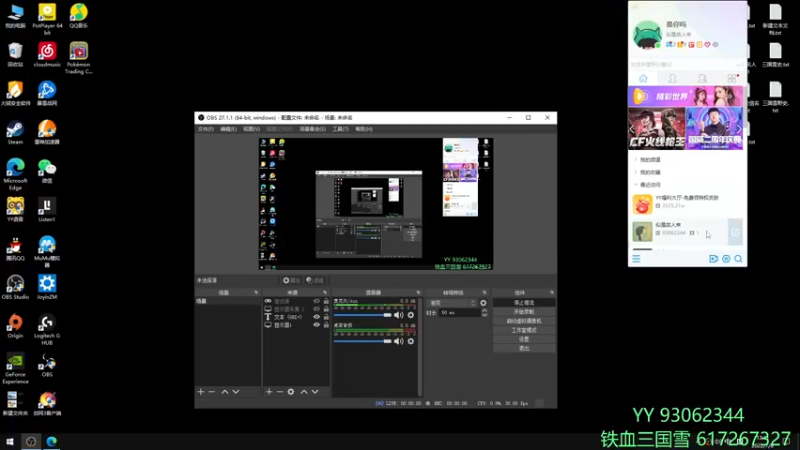This screenshot has width=800, height=450.
Task: Toggle visibility of 文本 (GDI+) source
Action: (316, 317)
